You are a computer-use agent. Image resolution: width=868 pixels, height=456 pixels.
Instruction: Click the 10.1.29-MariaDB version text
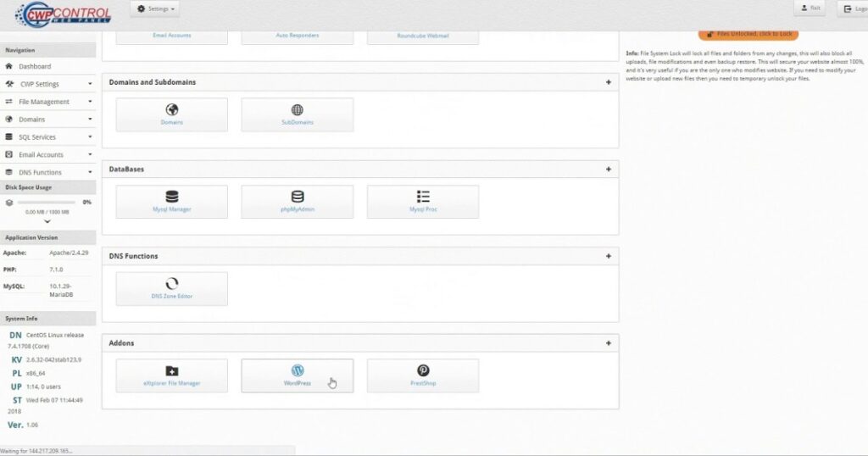pyautogui.click(x=62, y=291)
